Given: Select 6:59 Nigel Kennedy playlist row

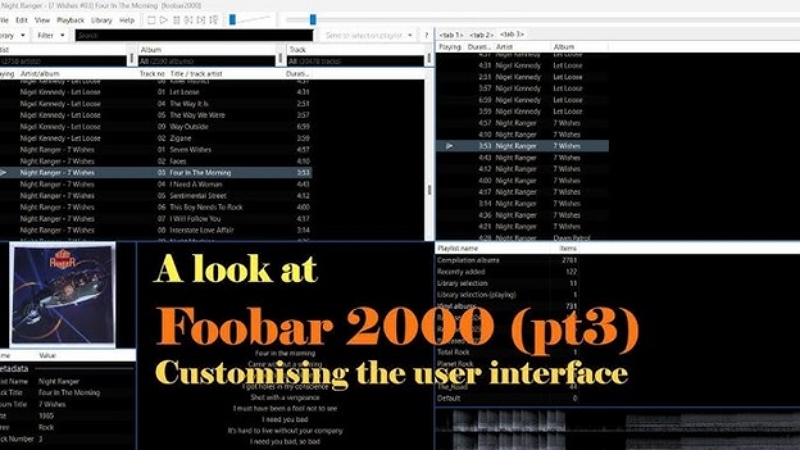Looking at the screenshot, I should [x=522, y=100].
